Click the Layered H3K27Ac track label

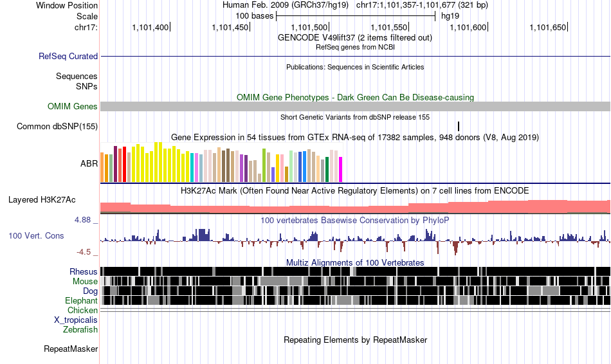click(42, 199)
